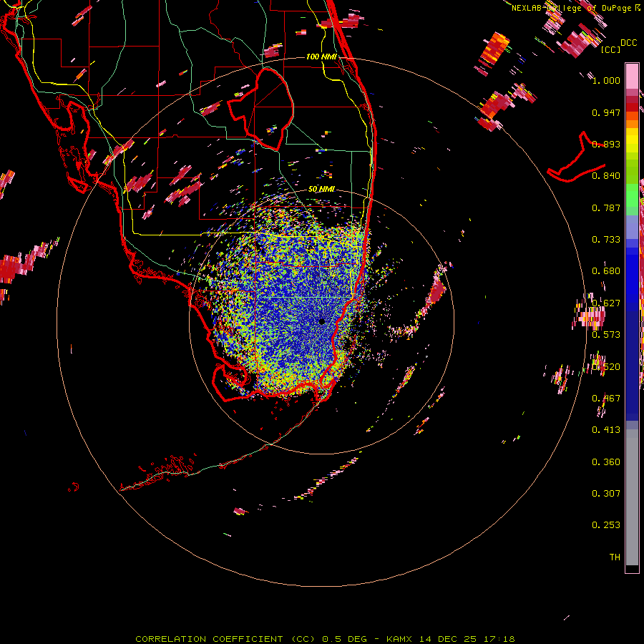The height and width of the screenshot is (644, 644).
Task: Click the 100 NMI range ring label
Action: tap(321, 57)
